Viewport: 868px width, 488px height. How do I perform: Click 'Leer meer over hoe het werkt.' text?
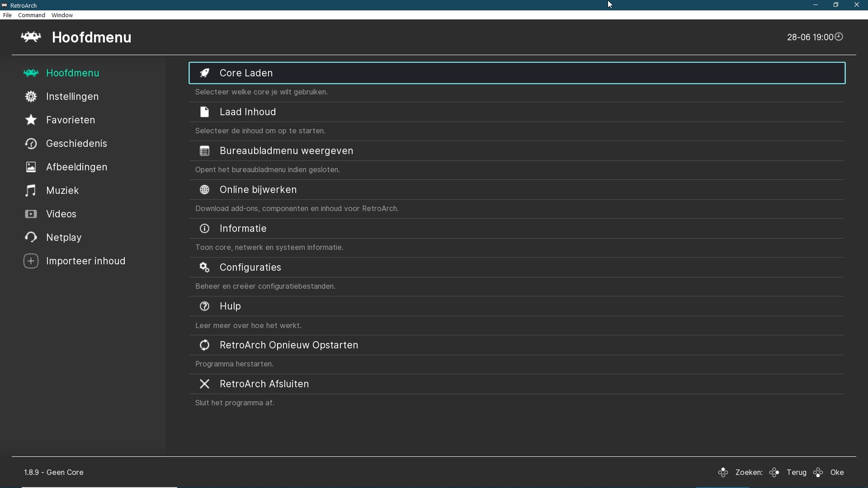point(248,326)
